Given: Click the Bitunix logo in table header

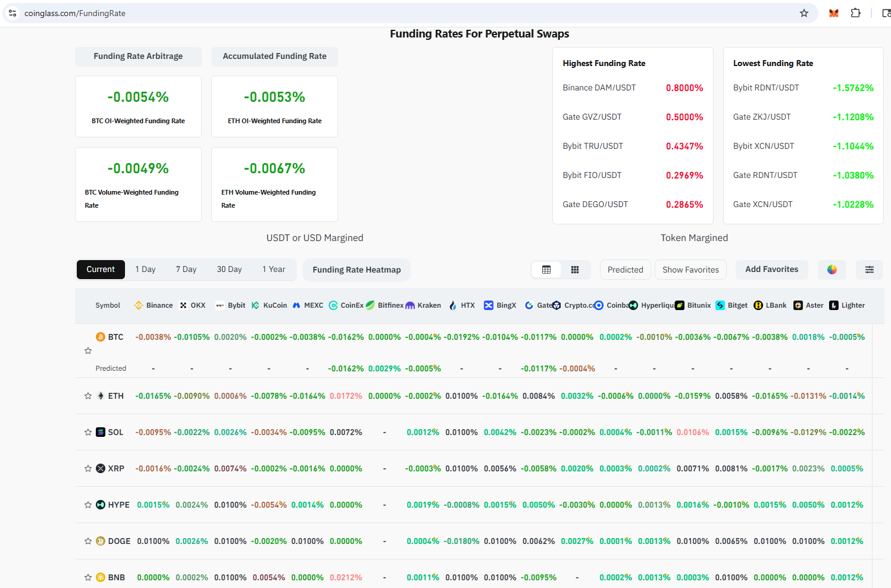Looking at the screenshot, I should click(680, 305).
